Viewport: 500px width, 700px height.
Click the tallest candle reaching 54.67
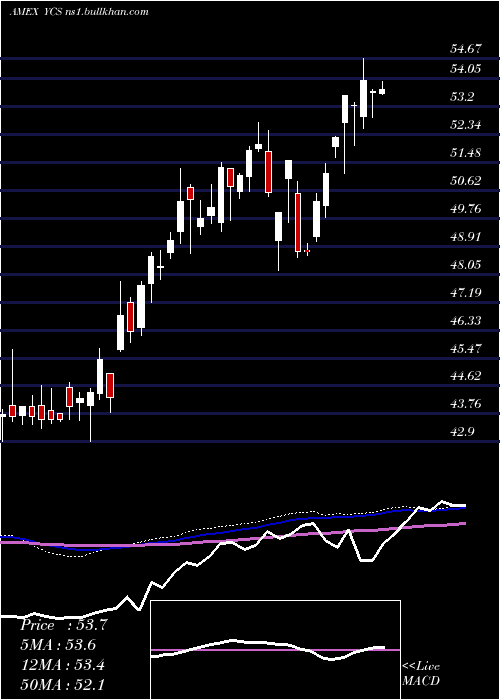(x=363, y=94)
